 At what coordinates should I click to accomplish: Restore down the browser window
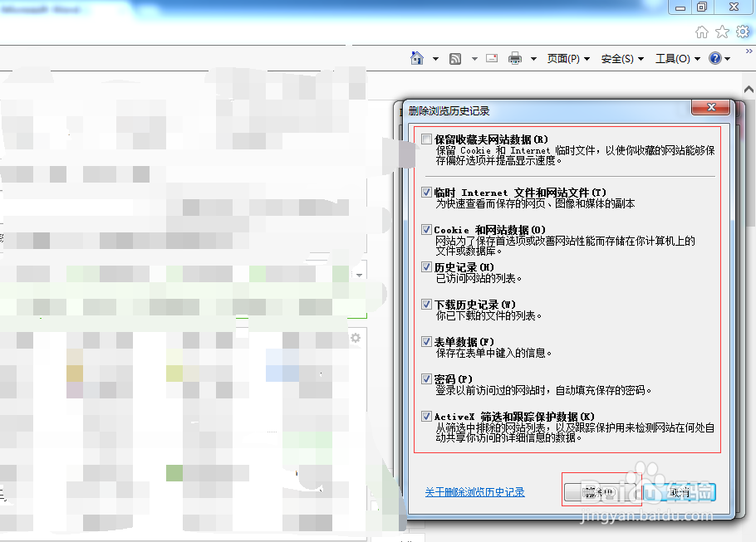click(702, 7)
